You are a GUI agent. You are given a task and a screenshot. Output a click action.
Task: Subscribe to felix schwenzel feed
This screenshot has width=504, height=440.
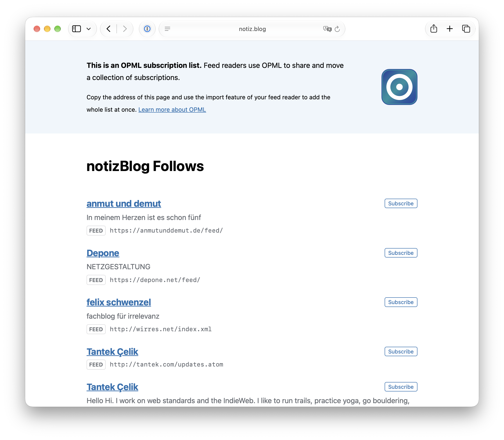pos(401,302)
